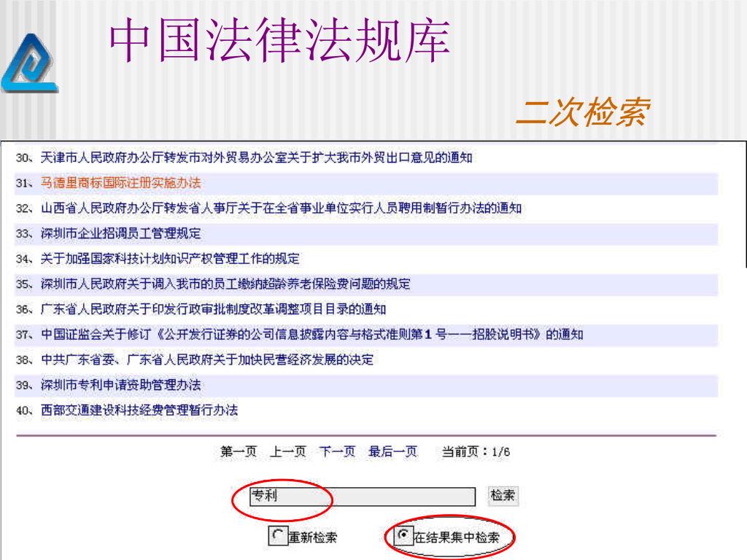The width and height of the screenshot is (747, 560).
Task: Click the 当前页：1/6 page indicator text
Action: coord(476,451)
